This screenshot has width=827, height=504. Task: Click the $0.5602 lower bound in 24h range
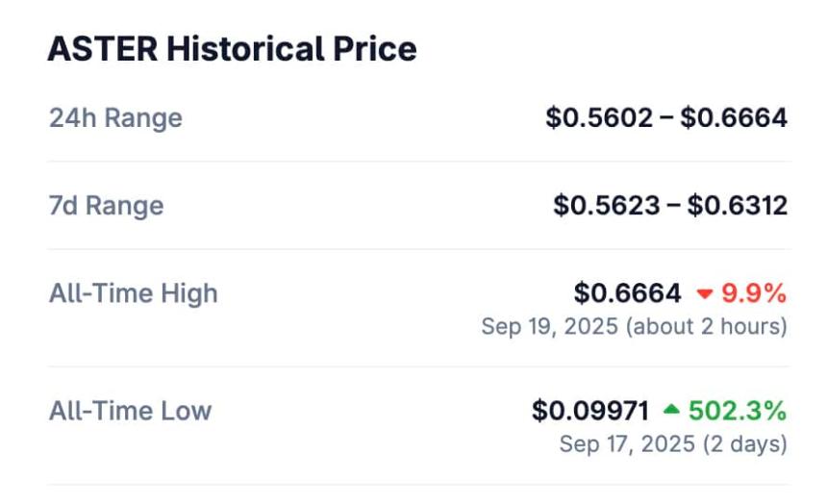599,117
